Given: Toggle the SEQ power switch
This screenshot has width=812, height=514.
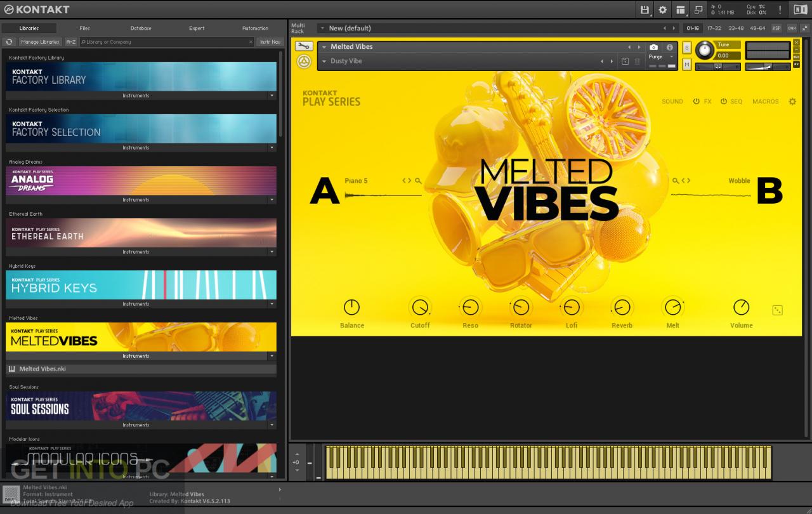Looking at the screenshot, I should click(x=723, y=102).
